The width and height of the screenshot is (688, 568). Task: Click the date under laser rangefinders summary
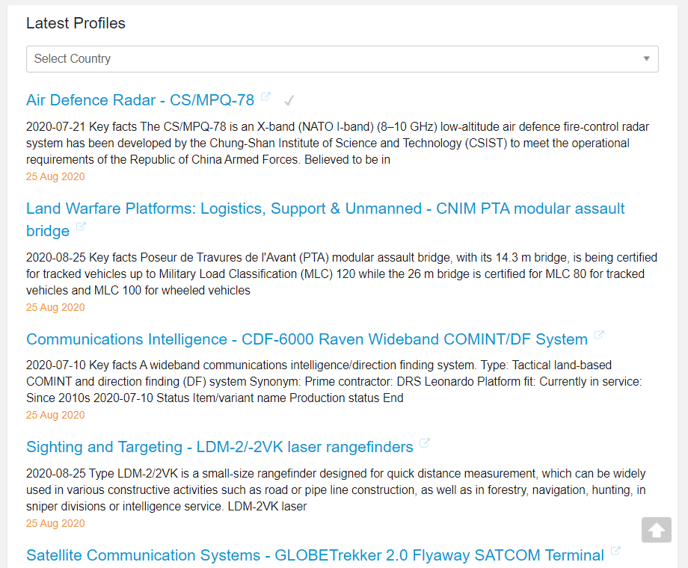pyautogui.click(x=55, y=523)
